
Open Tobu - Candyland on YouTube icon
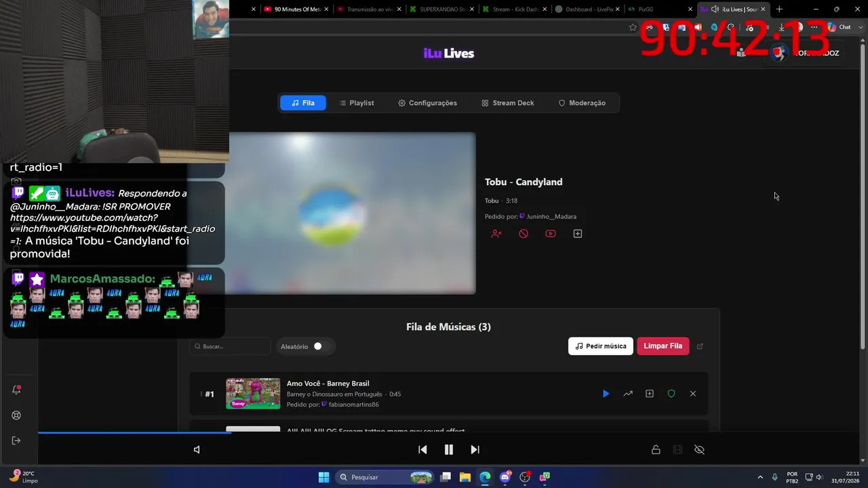click(x=551, y=234)
